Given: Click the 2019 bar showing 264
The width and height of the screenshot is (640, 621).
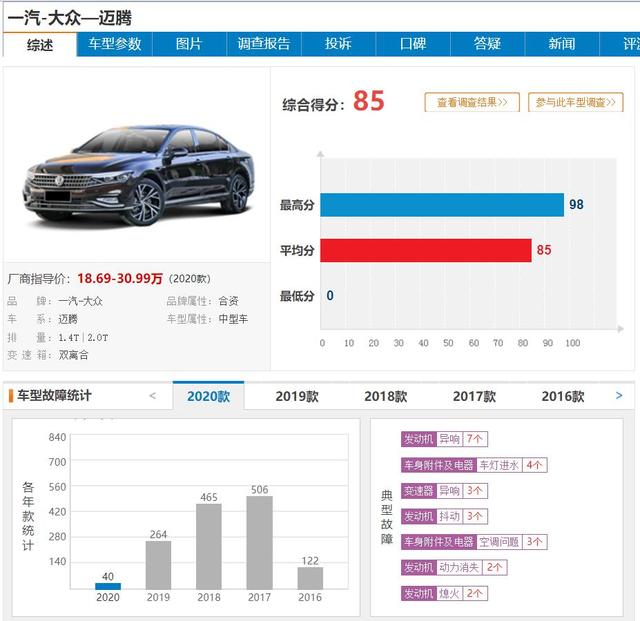Looking at the screenshot, I should pyautogui.click(x=158, y=565).
